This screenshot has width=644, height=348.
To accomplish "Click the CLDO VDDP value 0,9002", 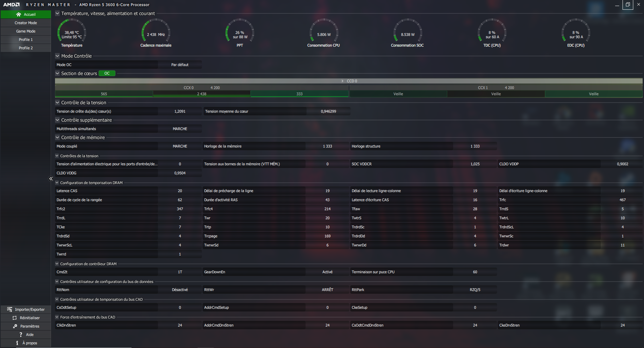I will pos(623,164).
